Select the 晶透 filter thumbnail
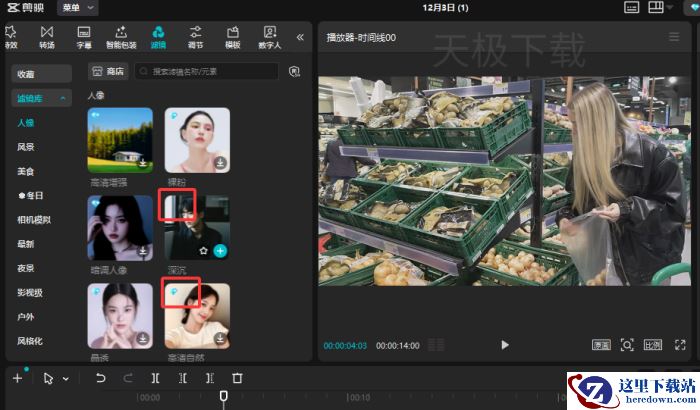Screen dimensions: 700x410 click(120, 316)
